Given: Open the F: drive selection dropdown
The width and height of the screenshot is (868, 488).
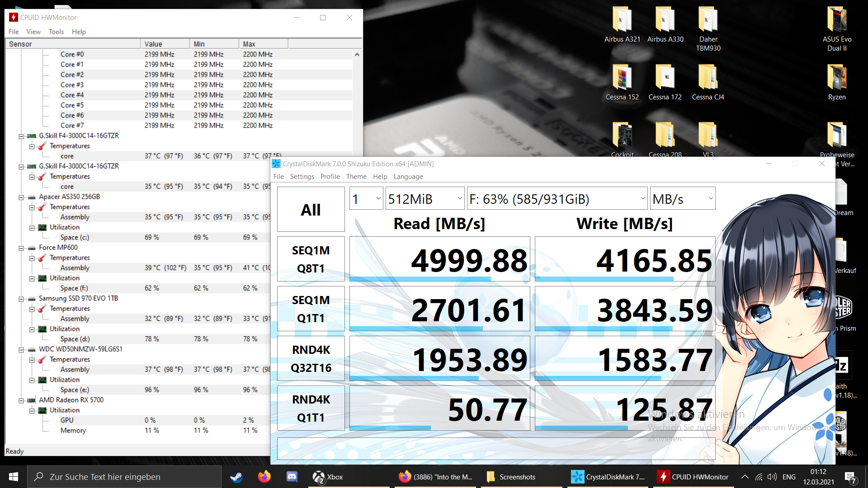Looking at the screenshot, I should 557,199.
